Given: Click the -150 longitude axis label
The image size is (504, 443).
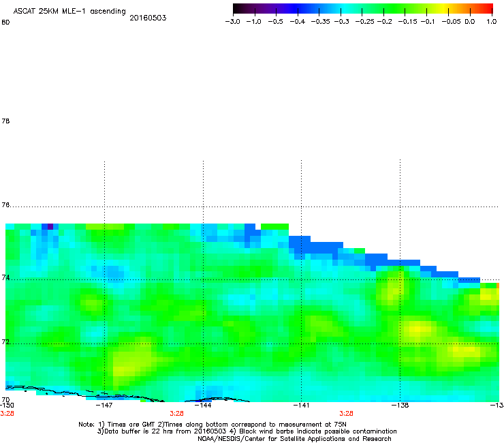Looking at the screenshot, I should (7, 406).
